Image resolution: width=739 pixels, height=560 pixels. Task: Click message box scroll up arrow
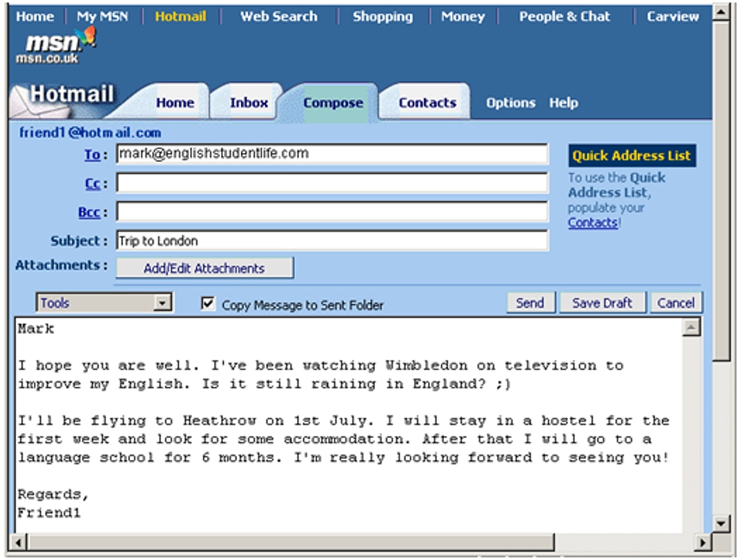click(x=692, y=328)
